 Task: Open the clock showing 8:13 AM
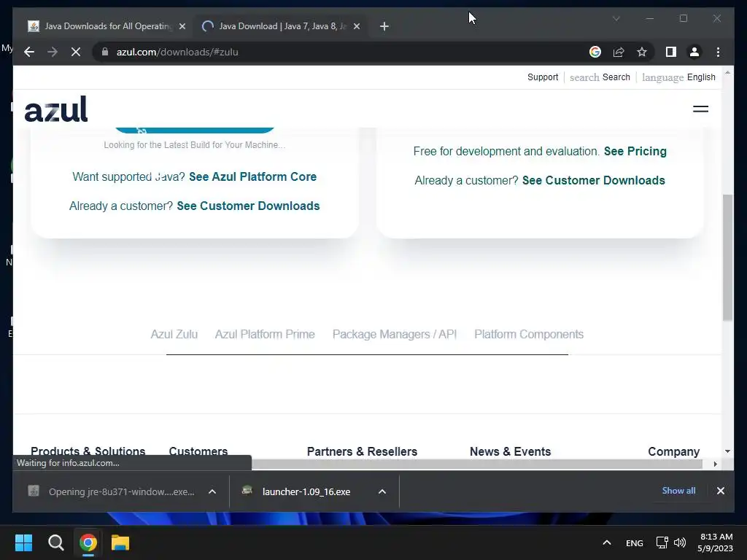(x=715, y=542)
